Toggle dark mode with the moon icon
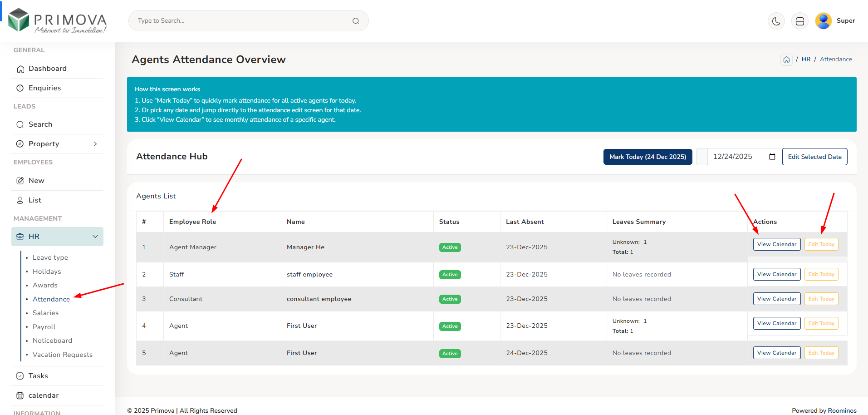 [776, 21]
